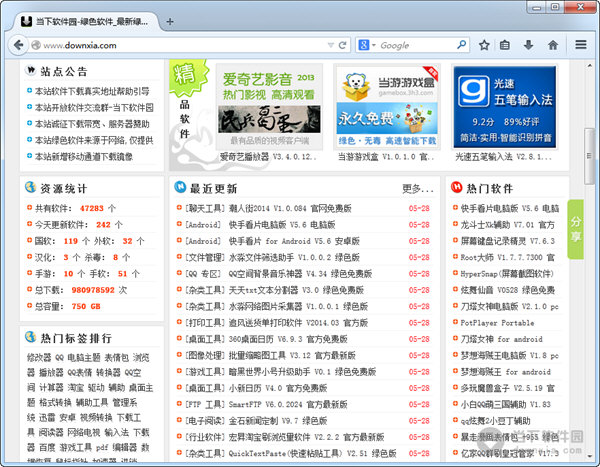Screen dimensions: 600x467
Task: Open 追风送货单打印软件 V2014.03 官方版
Action: (x=298, y=323)
